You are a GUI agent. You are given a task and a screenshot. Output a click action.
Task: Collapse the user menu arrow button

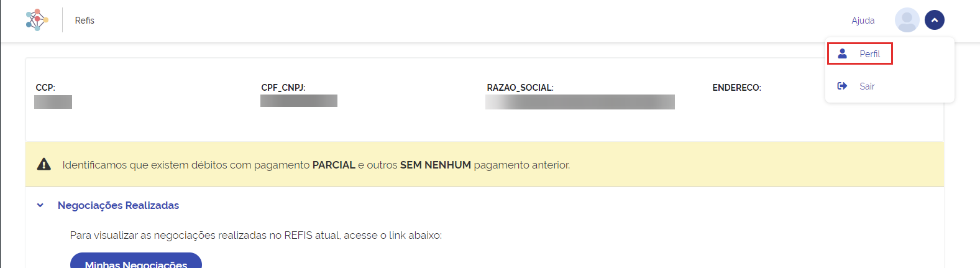pyautogui.click(x=934, y=20)
